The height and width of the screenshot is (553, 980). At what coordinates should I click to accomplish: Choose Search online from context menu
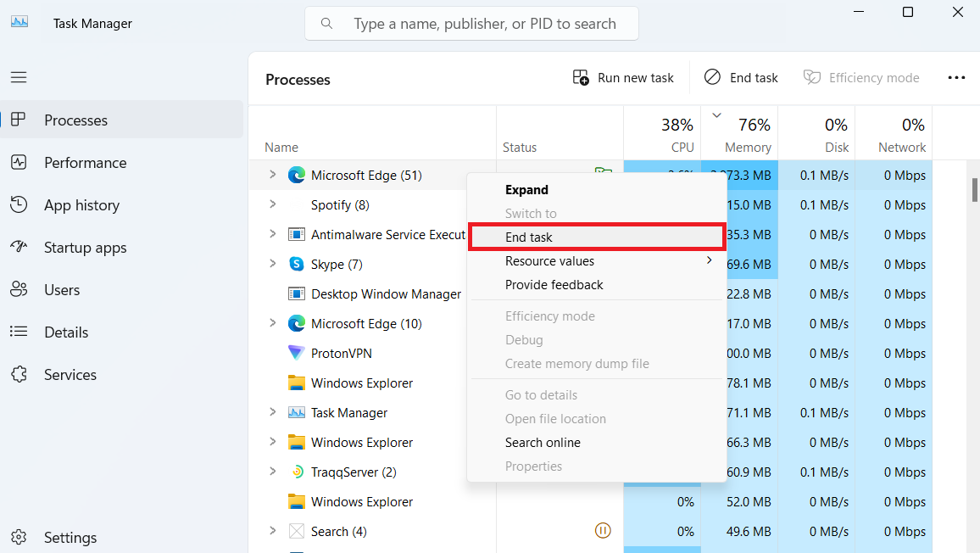click(543, 442)
